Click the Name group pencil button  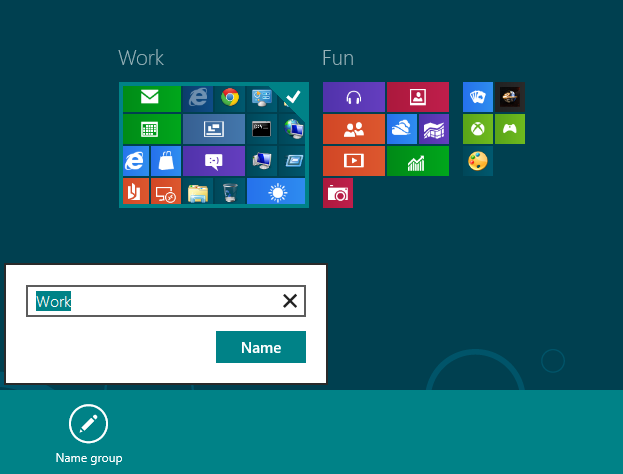(x=88, y=424)
